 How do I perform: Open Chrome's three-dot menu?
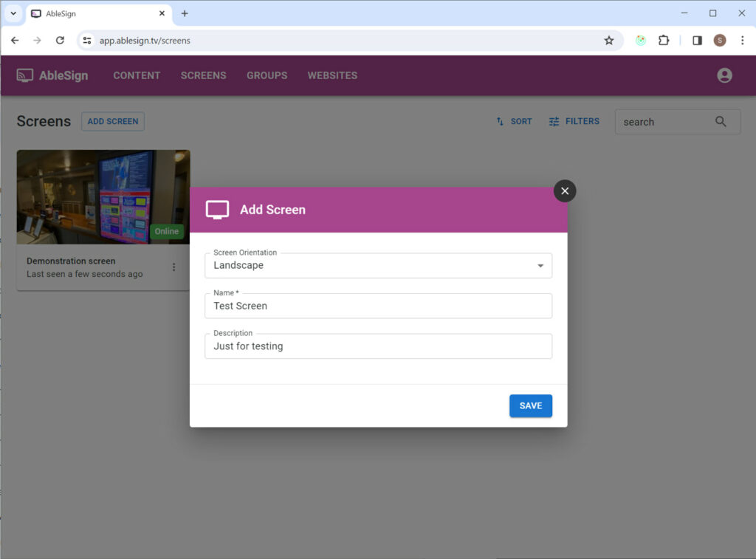click(x=742, y=41)
